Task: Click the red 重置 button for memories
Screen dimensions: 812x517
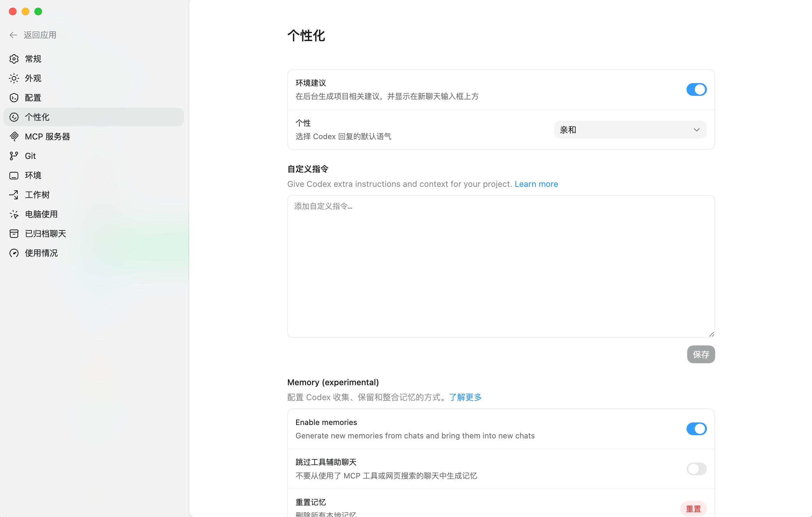Action: tap(693, 509)
